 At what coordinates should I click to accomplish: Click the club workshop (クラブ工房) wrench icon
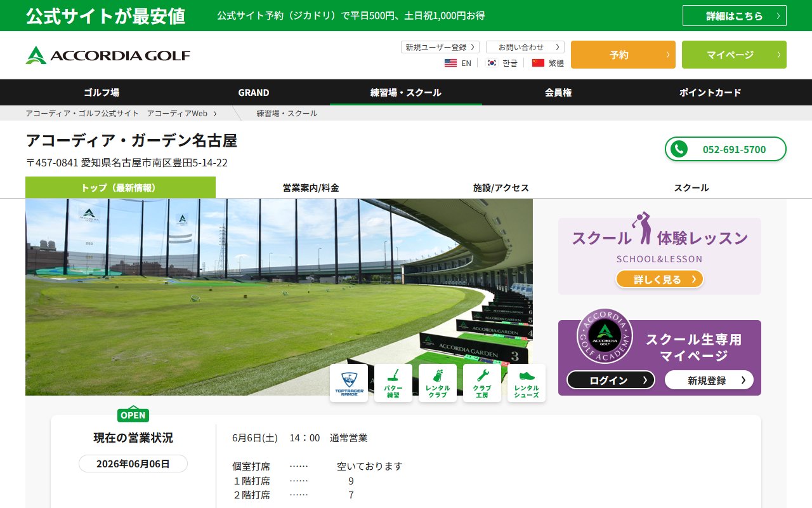click(x=482, y=383)
